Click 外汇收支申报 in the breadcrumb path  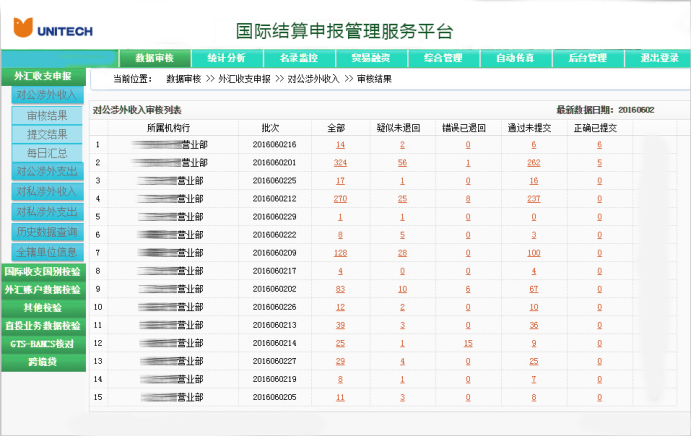(x=244, y=78)
